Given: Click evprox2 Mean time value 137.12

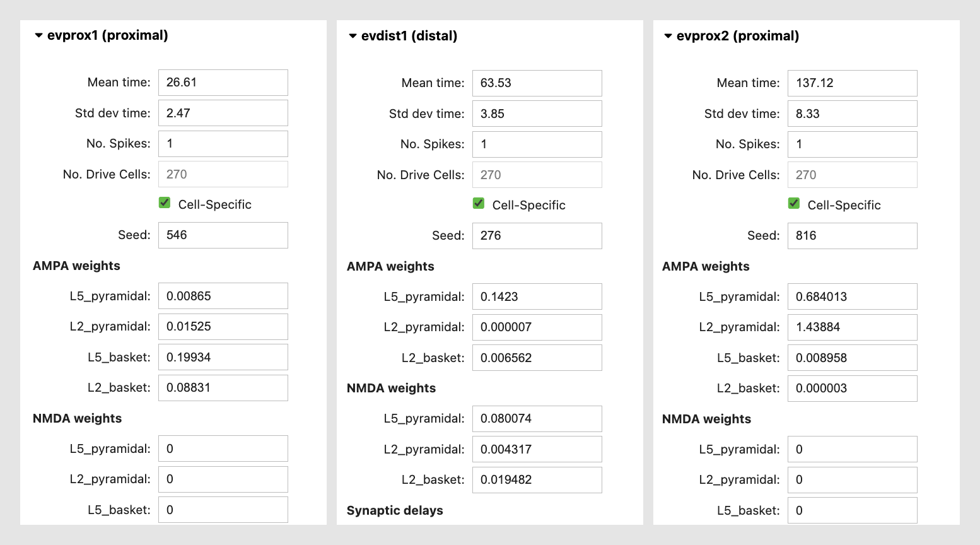Looking at the screenshot, I should click(x=852, y=83).
